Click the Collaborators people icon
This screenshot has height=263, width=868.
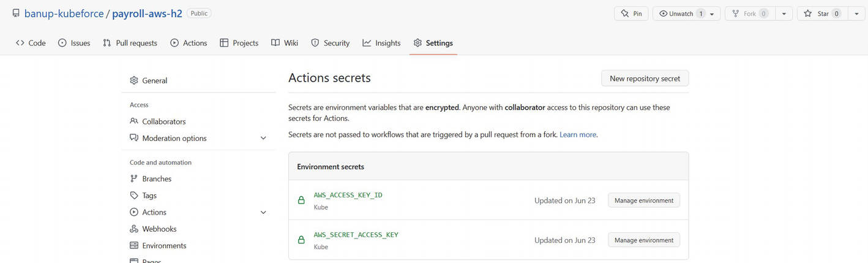tap(134, 121)
